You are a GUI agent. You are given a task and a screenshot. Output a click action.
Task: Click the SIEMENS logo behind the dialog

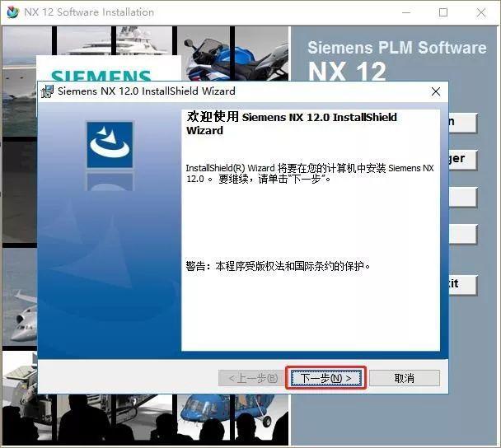click(101, 75)
